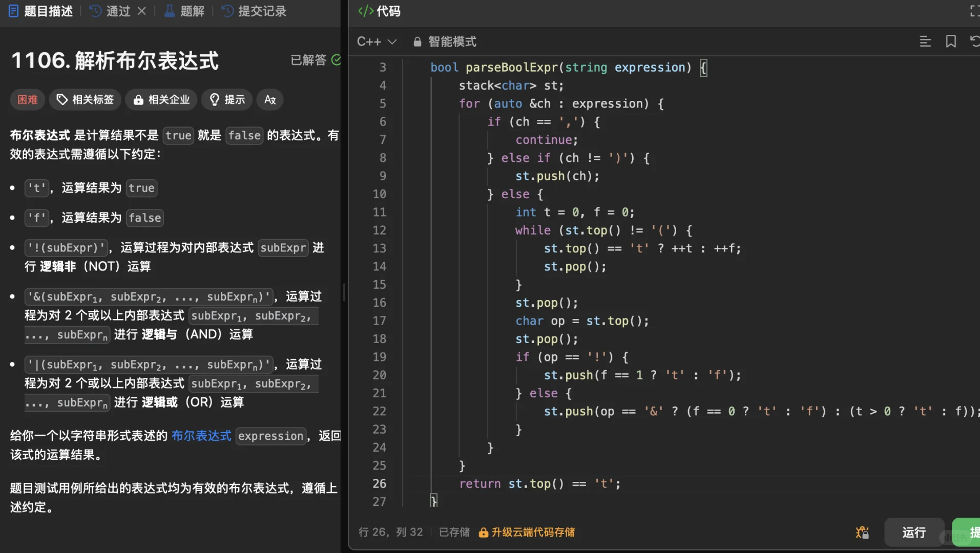Click the 'return st.top() == 't';' line
980x553 pixels.
[x=539, y=484]
